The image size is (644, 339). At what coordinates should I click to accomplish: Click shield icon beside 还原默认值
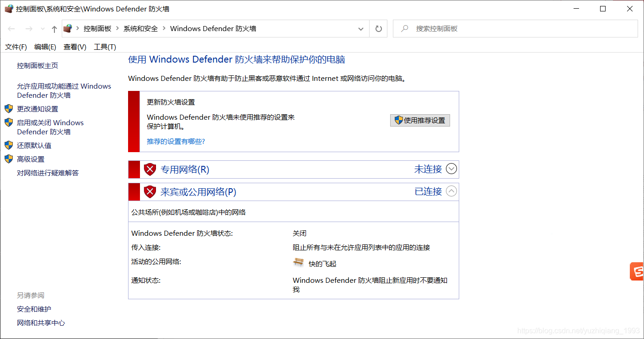(9, 145)
